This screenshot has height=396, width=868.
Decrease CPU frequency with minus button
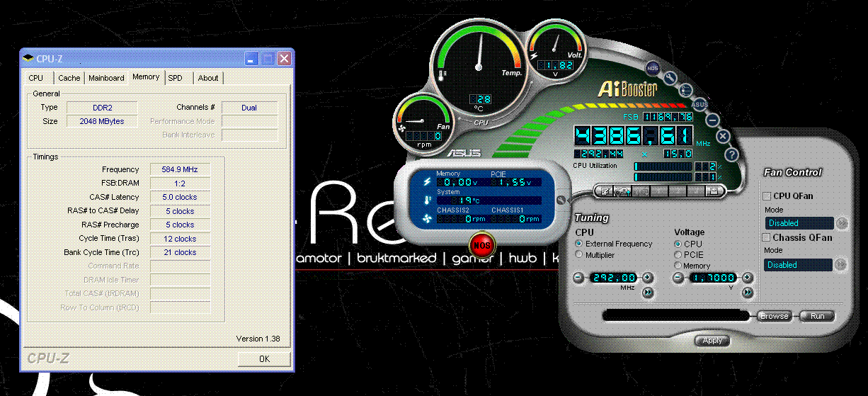(579, 278)
